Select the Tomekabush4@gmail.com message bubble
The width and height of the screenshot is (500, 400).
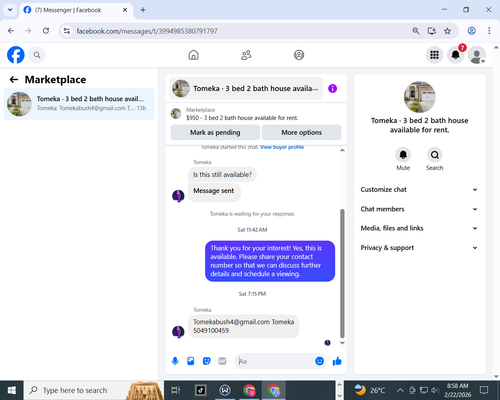[243, 326]
